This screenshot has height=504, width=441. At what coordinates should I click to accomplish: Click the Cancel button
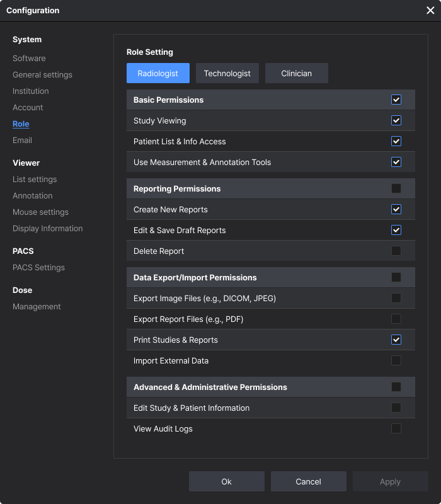tap(308, 481)
